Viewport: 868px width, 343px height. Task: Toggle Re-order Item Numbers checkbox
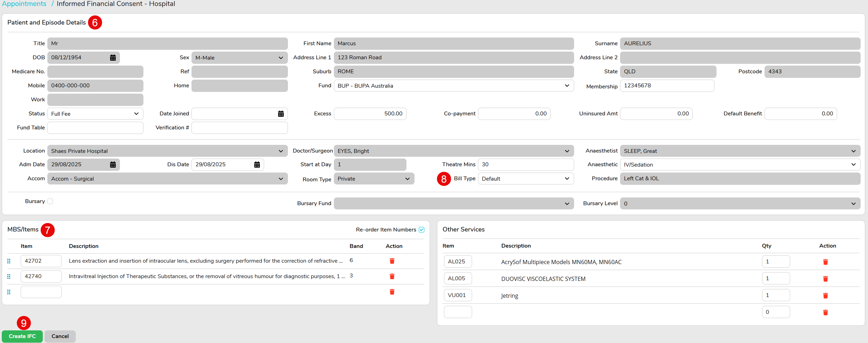[422, 230]
